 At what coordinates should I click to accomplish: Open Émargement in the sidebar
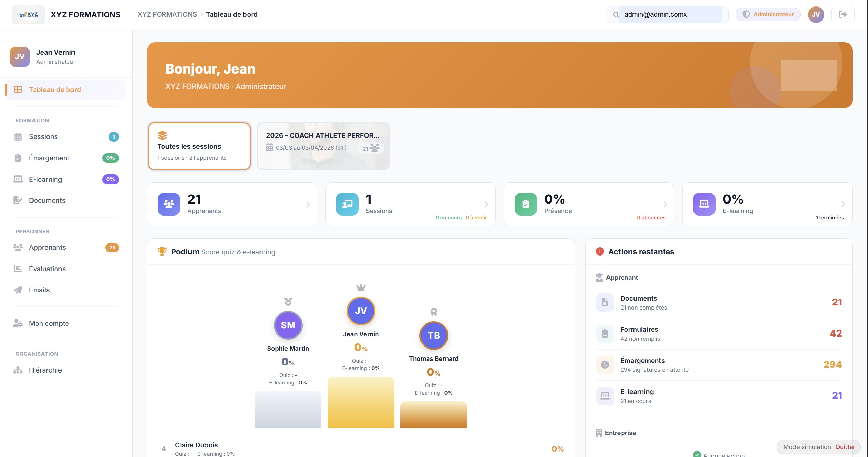[49, 158]
